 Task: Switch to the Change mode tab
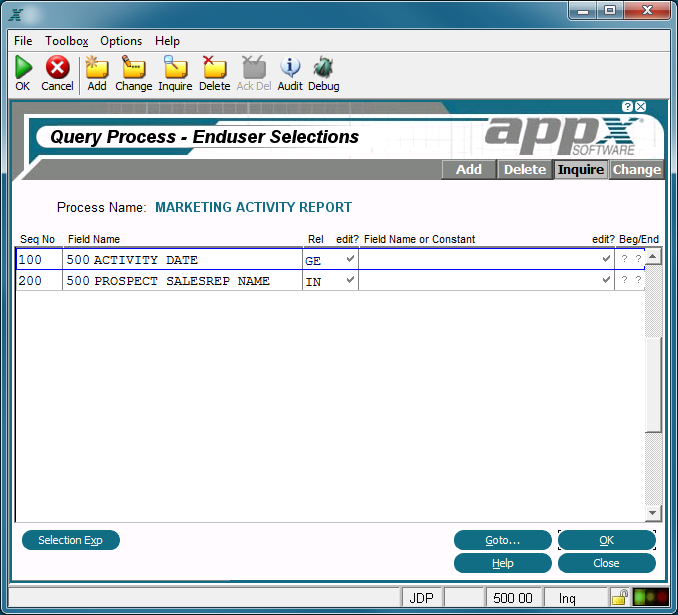636,169
